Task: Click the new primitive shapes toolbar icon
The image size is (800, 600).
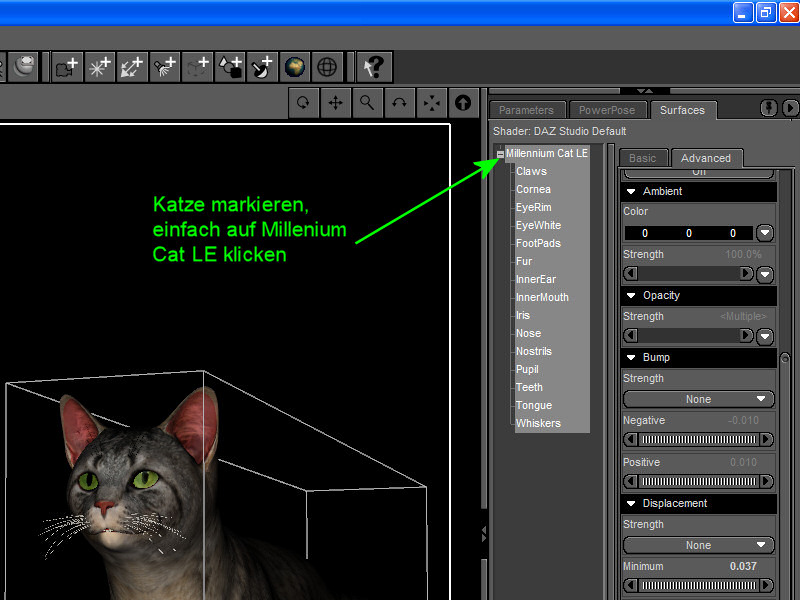Action: coord(230,67)
